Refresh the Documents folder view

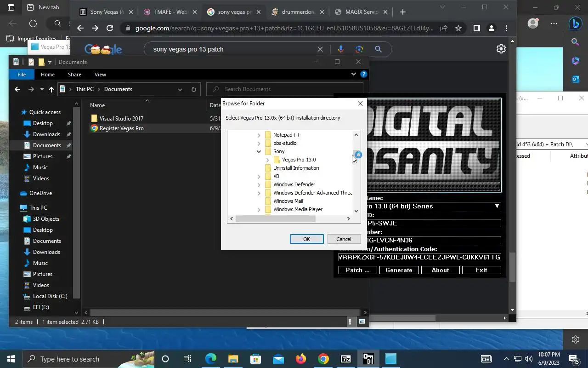(x=193, y=89)
